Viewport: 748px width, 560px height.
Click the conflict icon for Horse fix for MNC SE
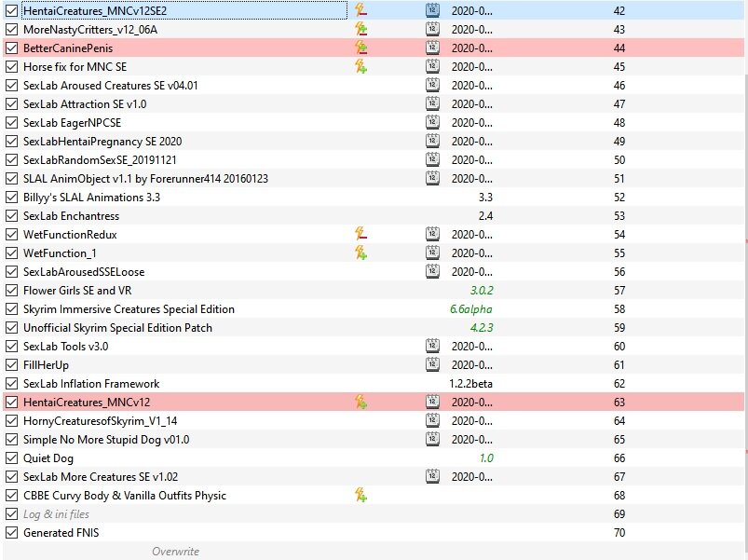click(360, 66)
